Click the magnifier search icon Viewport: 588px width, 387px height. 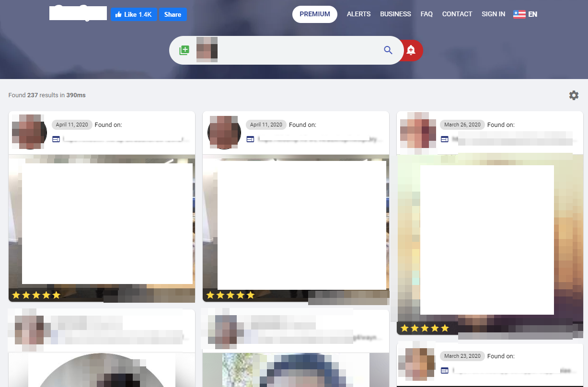click(388, 50)
